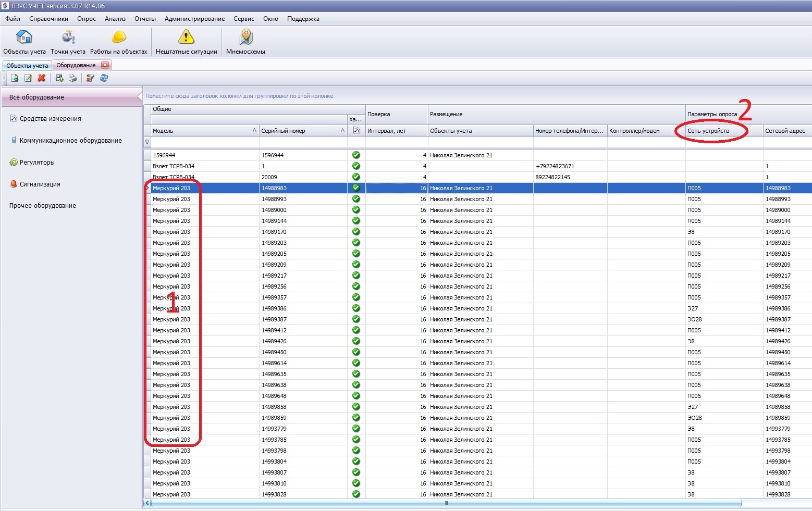Open Опрос menu

coord(87,19)
